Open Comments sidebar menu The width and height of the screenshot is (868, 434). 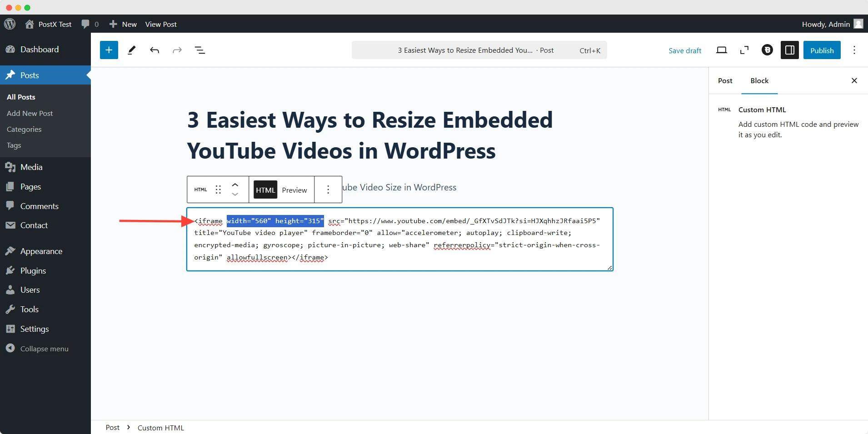pyautogui.click(x=45, y=206)
